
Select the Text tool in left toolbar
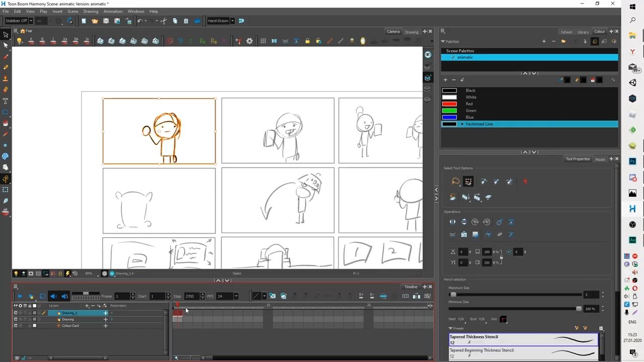(6, 101)
